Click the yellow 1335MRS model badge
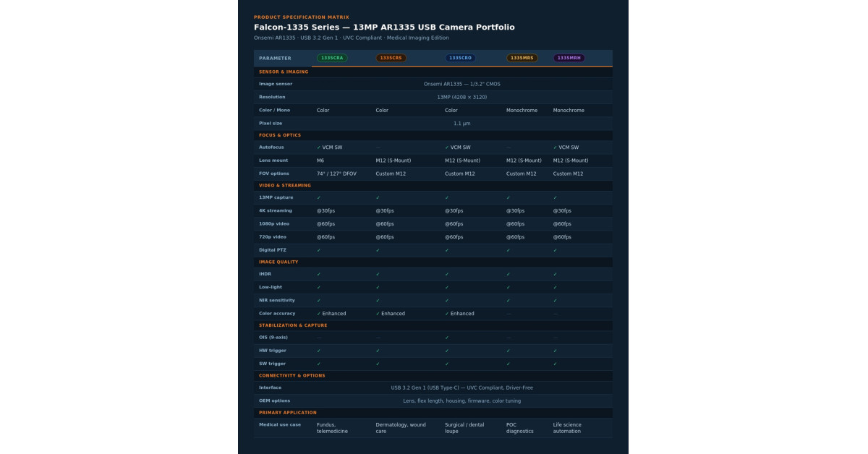 (522, 58)
